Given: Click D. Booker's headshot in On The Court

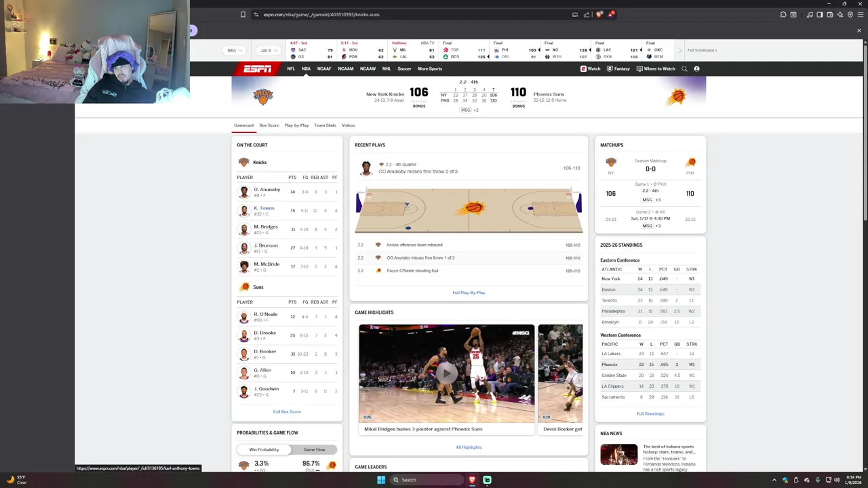Looking at the screenshot, I should 244,354.
